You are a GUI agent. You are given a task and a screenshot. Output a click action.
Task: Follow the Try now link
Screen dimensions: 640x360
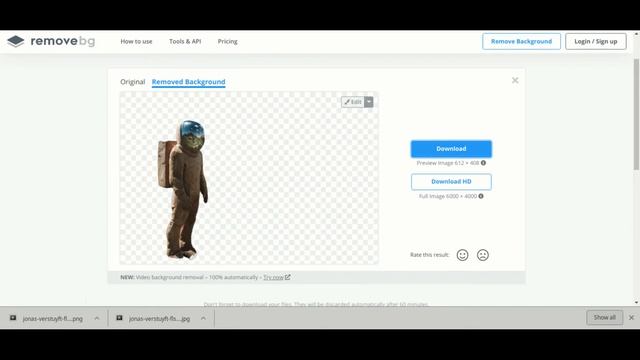273,277
